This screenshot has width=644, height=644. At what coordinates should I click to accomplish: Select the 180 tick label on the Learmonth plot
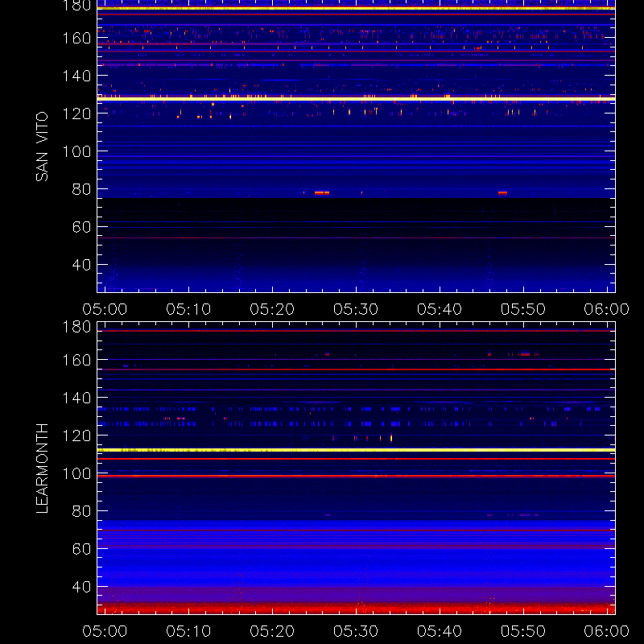(x=76, y=327)
